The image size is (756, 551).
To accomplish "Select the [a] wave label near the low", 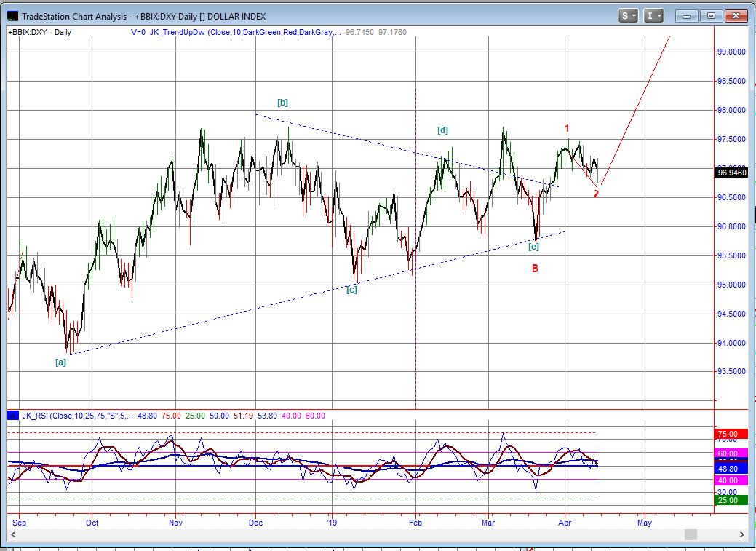I will tap(61, 362).
